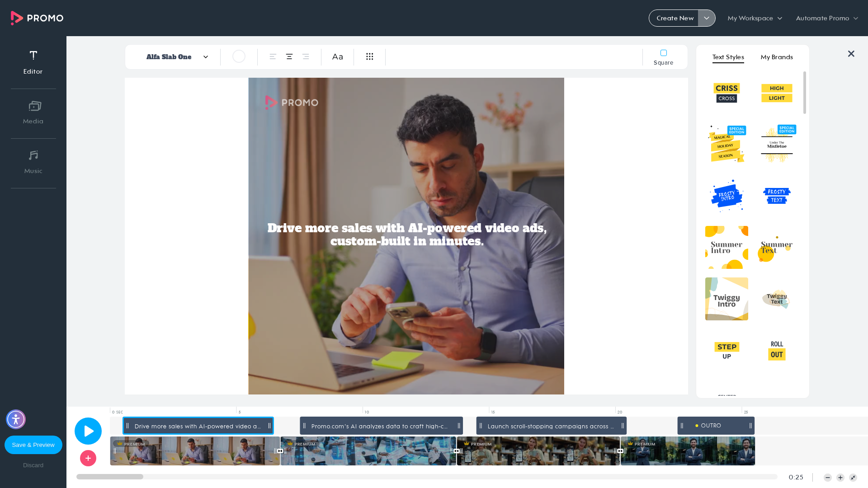The image size is (868, 488).
Task: Select the Square format option
Action: (663, 57)
